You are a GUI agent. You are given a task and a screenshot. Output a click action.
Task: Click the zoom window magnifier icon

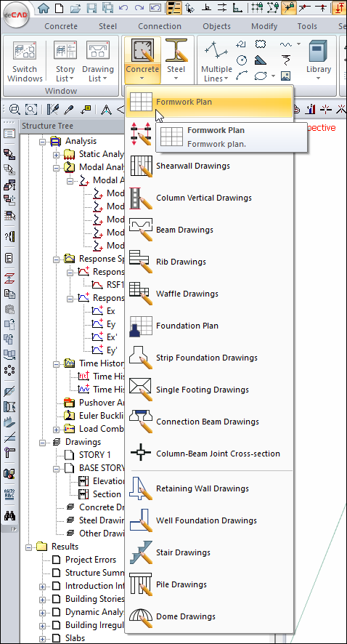click(x=31, y=109)
